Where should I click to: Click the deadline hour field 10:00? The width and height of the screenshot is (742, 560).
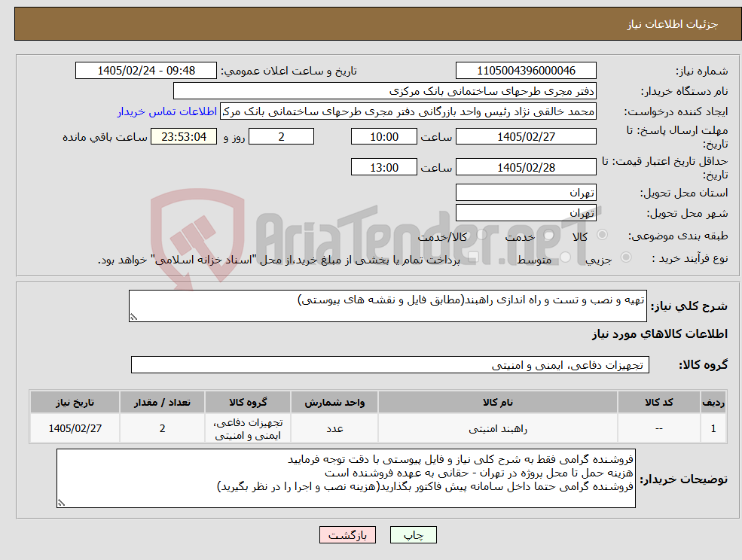coord(383,137)
